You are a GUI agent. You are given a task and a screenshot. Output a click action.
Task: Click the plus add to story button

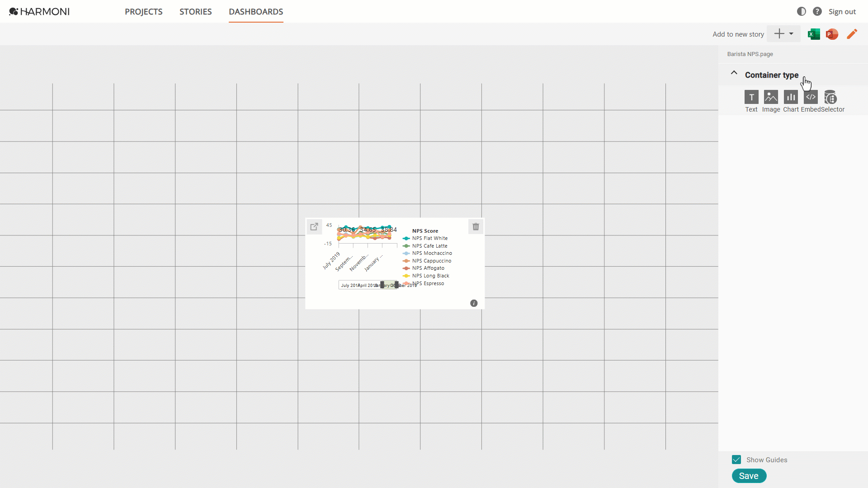[x=779, y=34]
